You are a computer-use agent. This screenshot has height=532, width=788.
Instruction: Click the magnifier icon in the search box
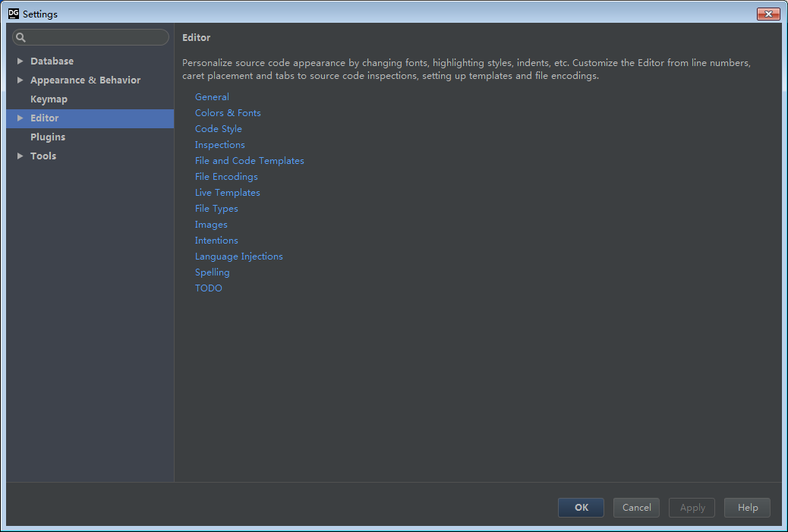pyautogui.click(x=21, y=36)
